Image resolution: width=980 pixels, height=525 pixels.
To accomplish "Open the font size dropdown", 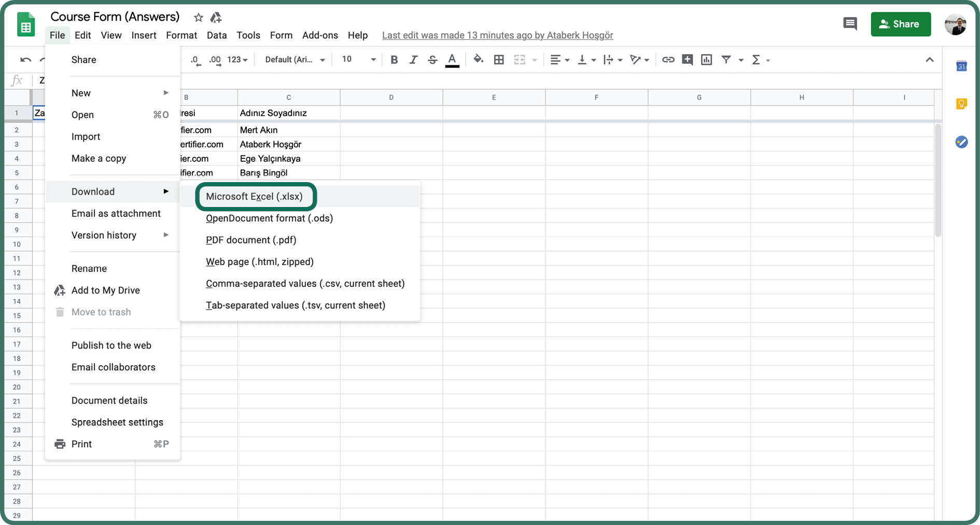I will pyautogui.click(x=358, y=60).
